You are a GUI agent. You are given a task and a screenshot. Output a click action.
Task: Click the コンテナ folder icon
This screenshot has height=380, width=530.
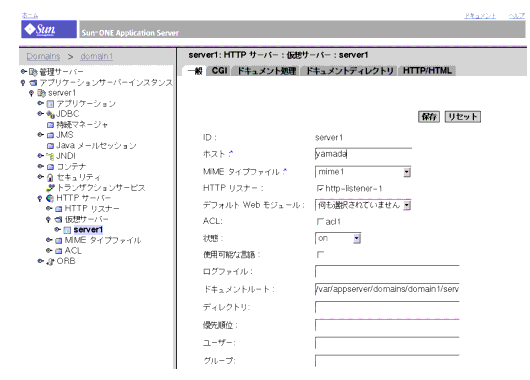(x=50, y=167)
